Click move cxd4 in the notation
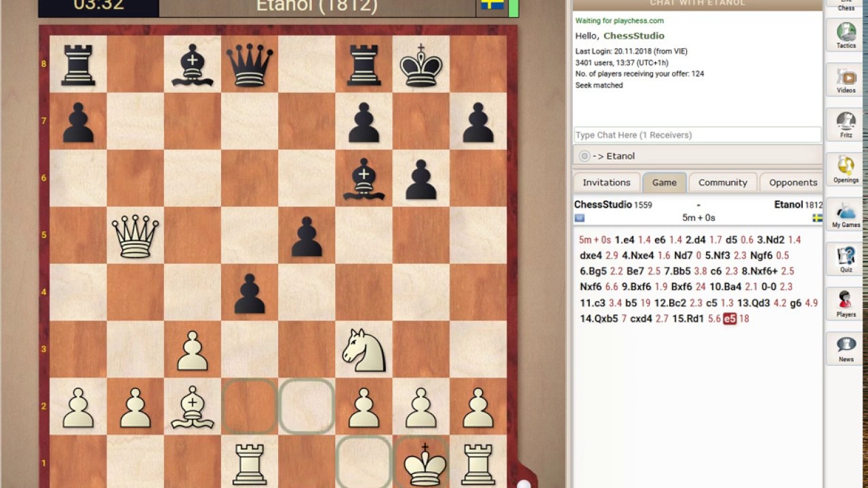 [x=641, y=319]
